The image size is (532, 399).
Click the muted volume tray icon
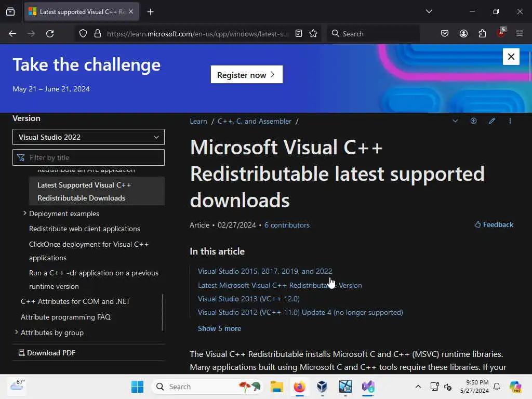447,387
